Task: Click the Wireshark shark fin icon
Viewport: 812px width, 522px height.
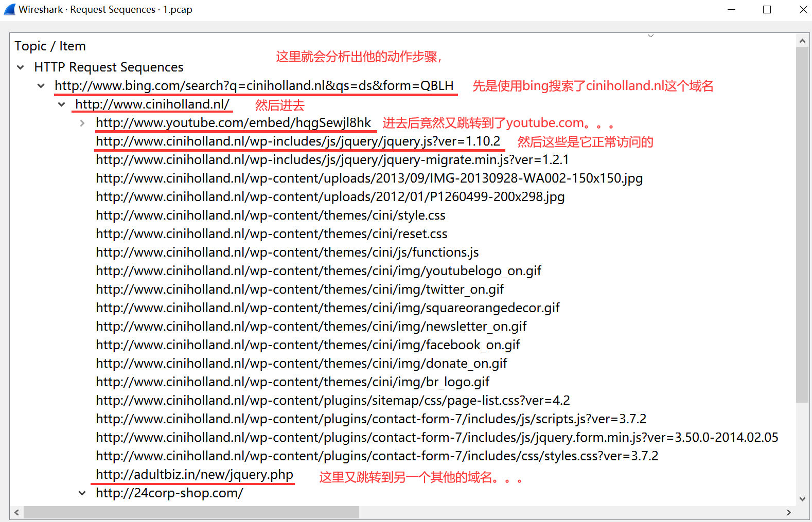Action: pos(10,10)
